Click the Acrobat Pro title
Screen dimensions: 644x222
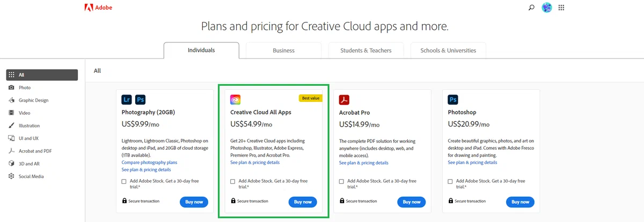tap(354, 113)
